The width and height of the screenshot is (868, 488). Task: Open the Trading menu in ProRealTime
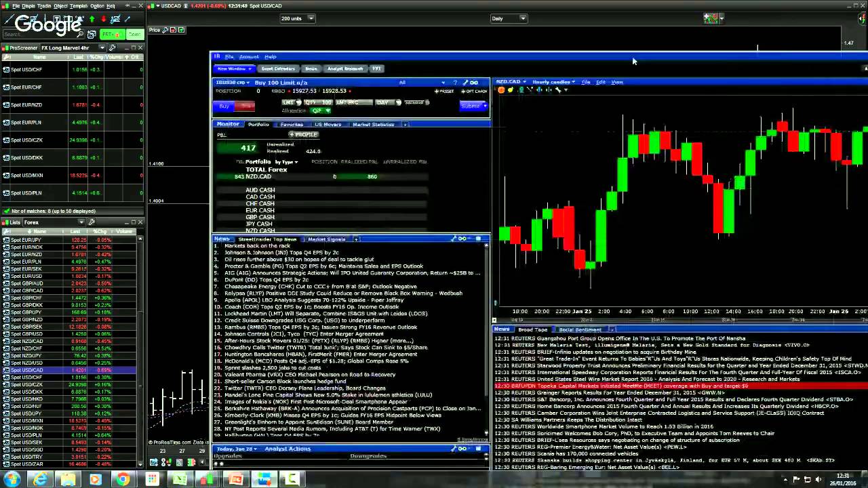(x=44, y=6)
